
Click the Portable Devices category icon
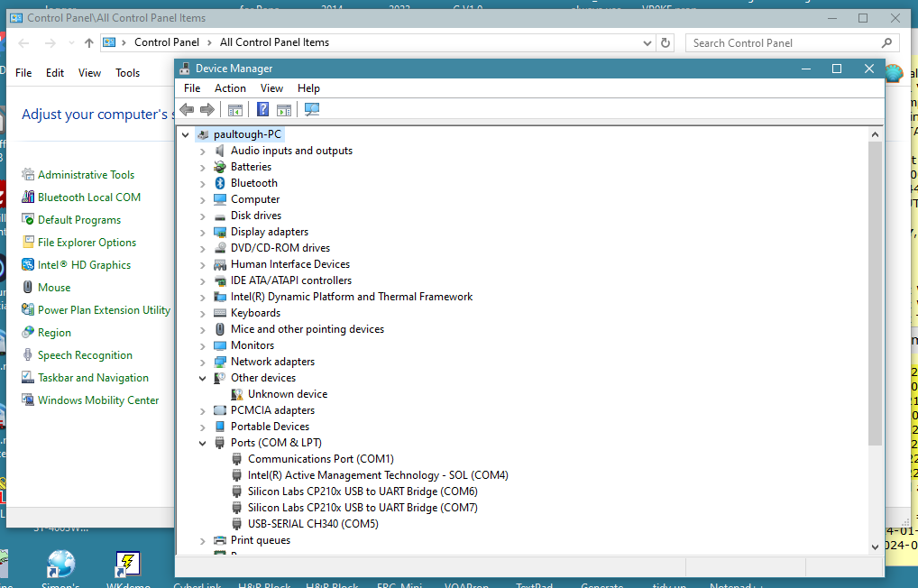(x=220, y=427)
